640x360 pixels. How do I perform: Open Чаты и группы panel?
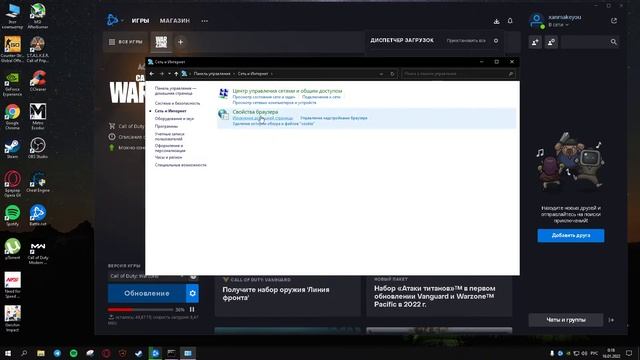coord(566,320)
